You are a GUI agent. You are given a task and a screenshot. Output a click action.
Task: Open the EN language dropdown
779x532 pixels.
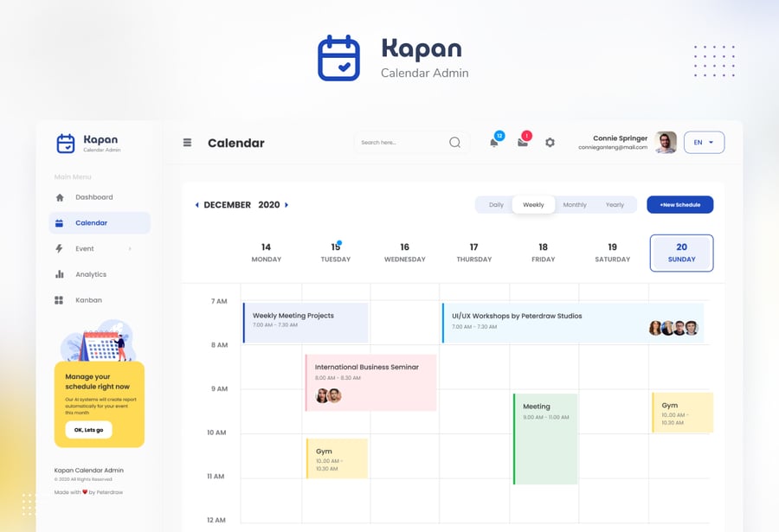click(x=704, y=143)
